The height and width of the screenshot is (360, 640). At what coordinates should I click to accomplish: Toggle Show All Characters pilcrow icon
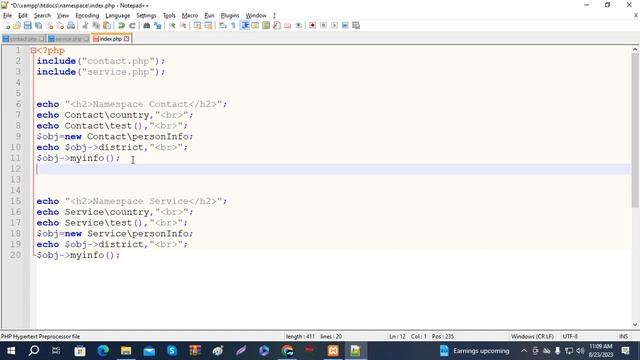click(x=233, y=25)
